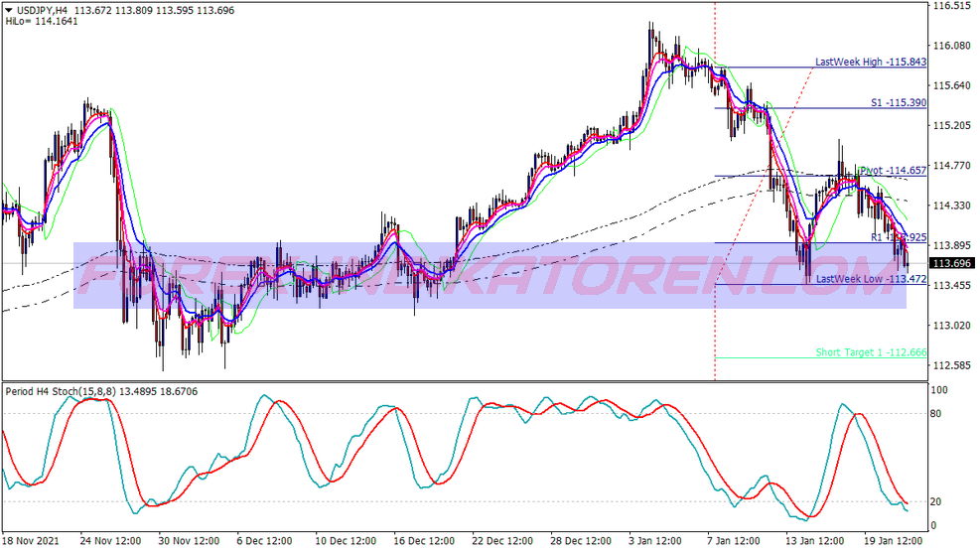
Task: Click the 116.515 price axis value
Action: [952, 6]
